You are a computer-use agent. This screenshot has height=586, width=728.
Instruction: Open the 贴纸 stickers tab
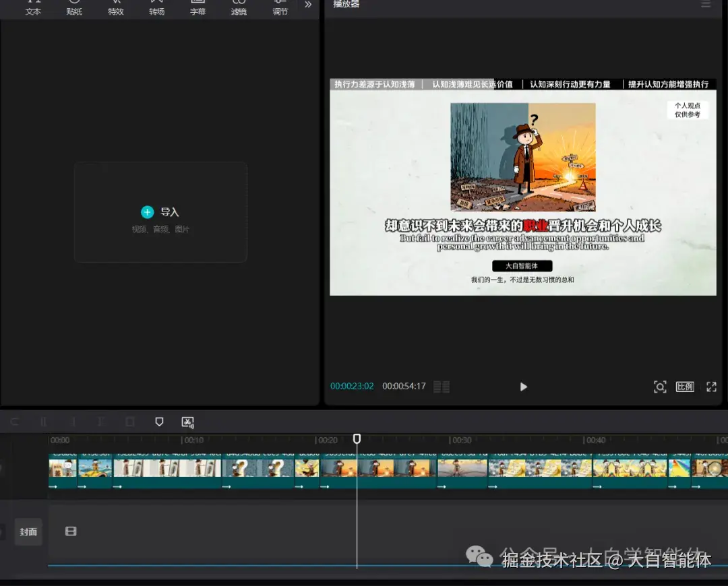pos(74,8)
